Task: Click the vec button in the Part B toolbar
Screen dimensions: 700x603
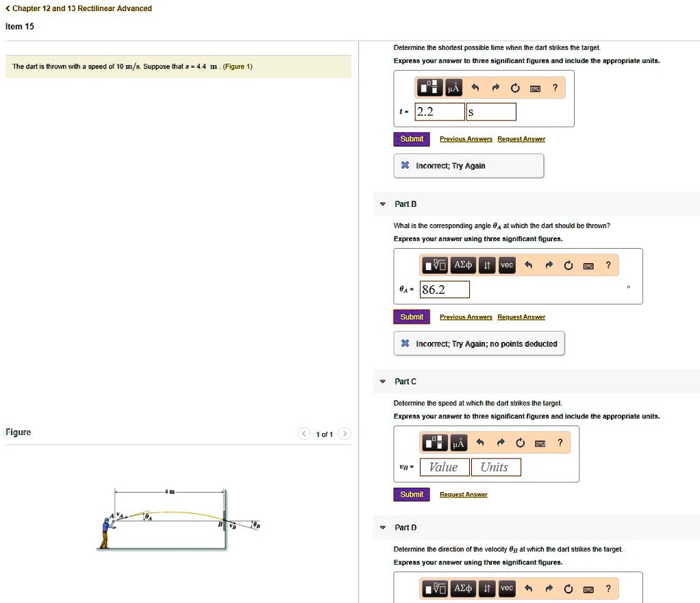Action: click(506, 265)
